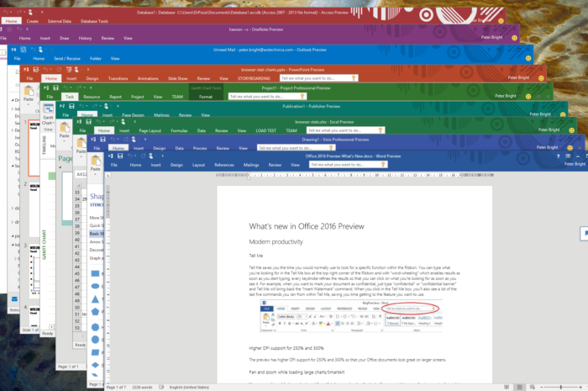588x391 pixels.
Task: Open the Process tab in Visio
Action: point(200,148)
